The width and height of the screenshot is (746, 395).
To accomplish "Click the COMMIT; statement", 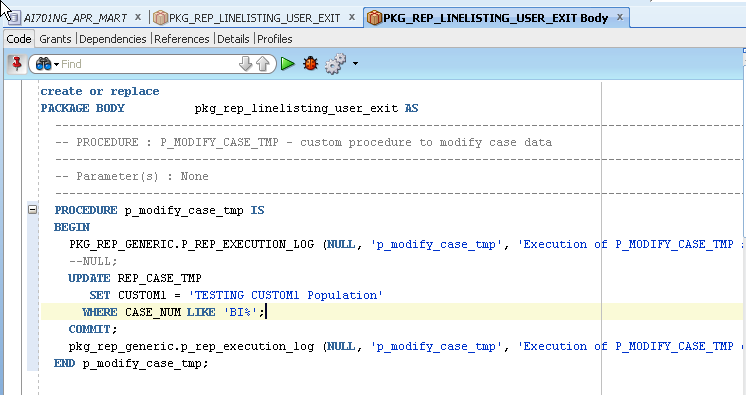I will tap(93, 329).
